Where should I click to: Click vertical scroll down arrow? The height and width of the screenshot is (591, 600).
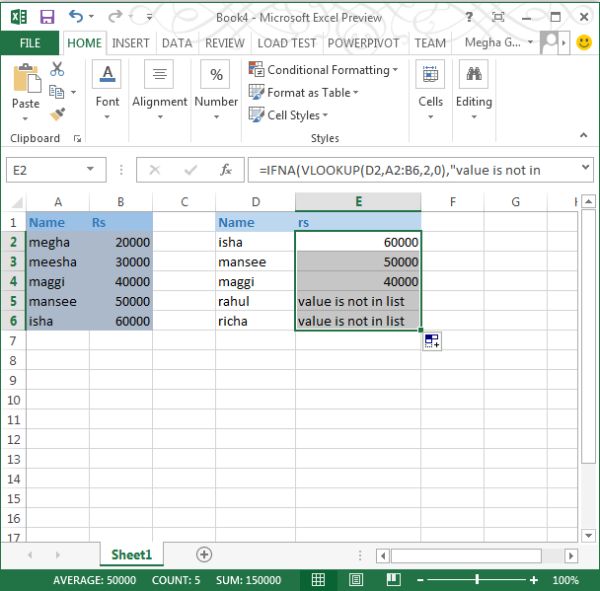[588, 535]
